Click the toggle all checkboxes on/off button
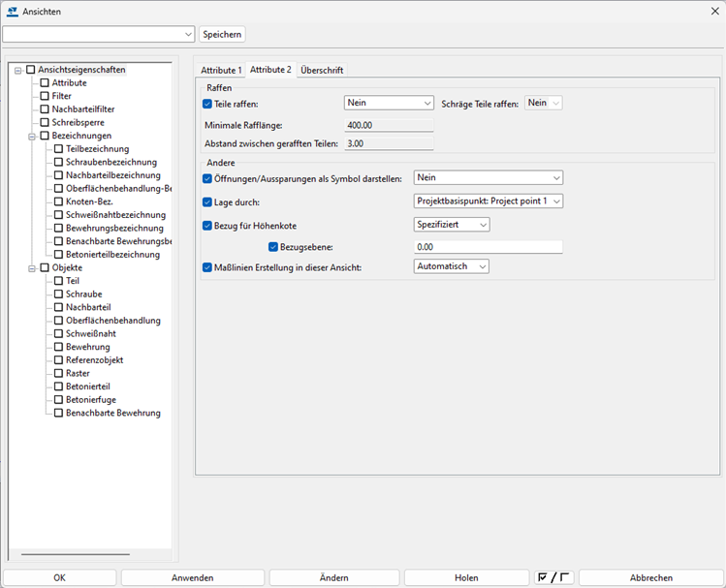This screenshot has height=588, width=726. point(553,577)
